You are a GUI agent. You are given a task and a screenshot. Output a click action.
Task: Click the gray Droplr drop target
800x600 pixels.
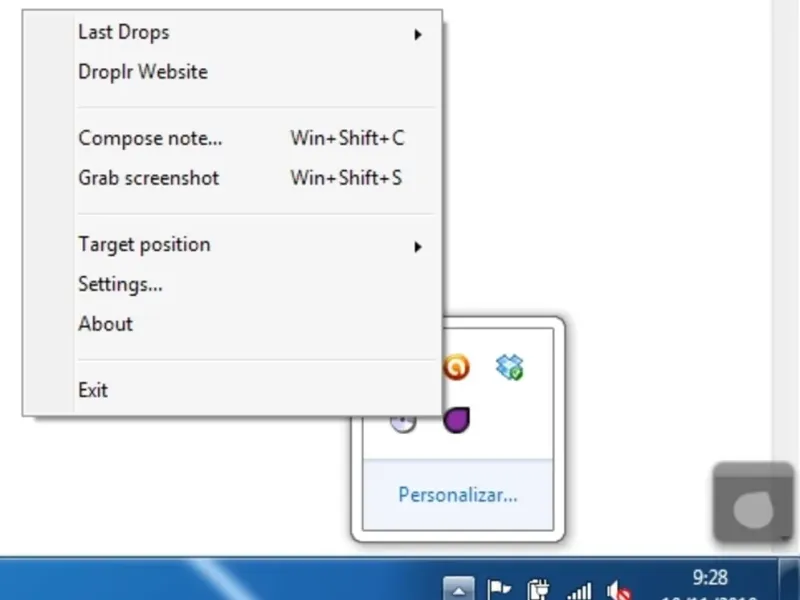click(x=754, y=503)
